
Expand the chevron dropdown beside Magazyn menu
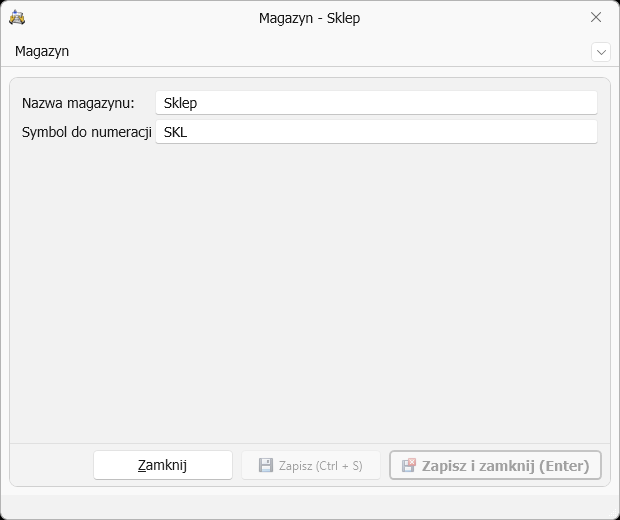pyautogui.click(x=601, y=52)
